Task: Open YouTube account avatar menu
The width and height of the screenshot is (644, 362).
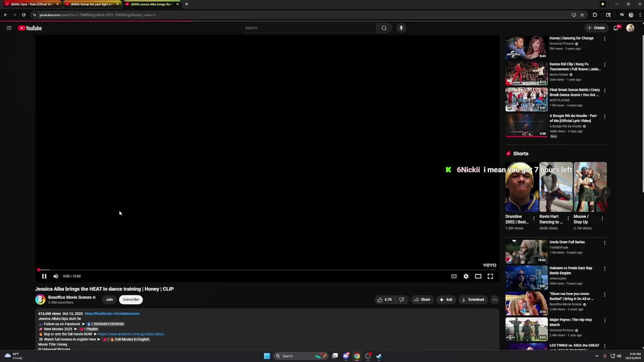Action: pos(630,28)
